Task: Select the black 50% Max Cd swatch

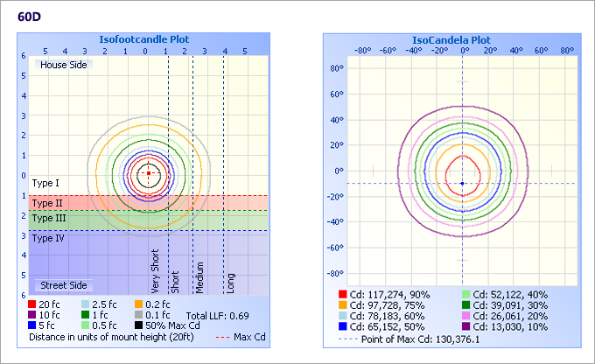Action: [139, 325]
